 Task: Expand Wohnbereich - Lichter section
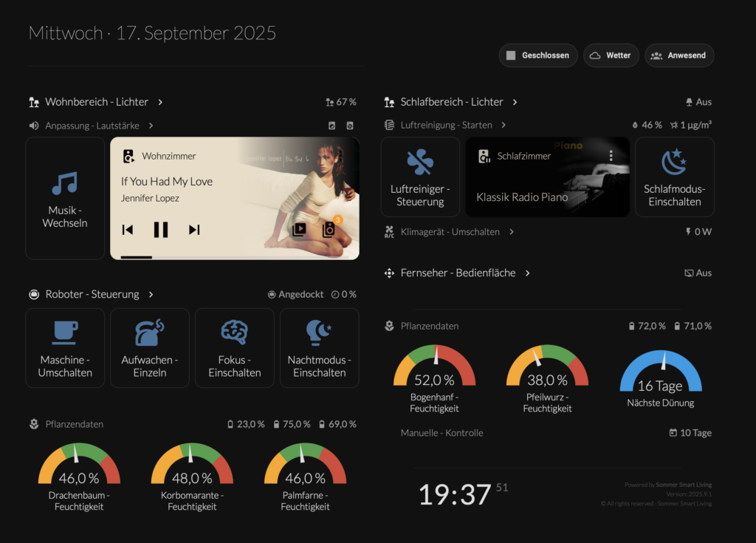(96, 102)
